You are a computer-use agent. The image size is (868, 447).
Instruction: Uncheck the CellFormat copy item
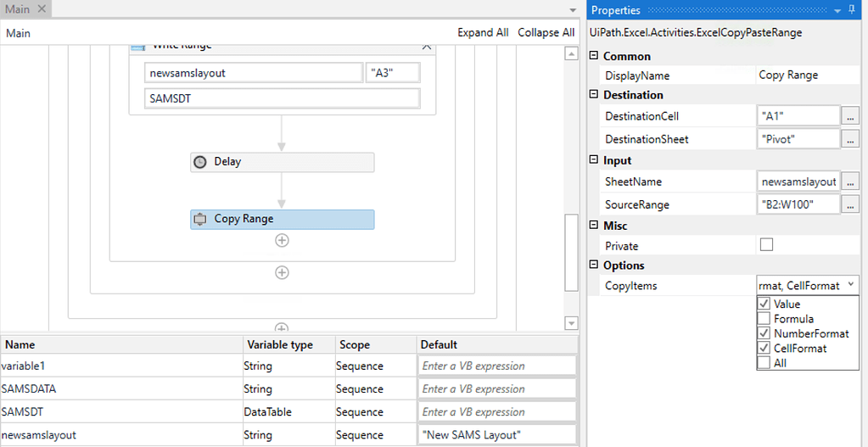pyautogui.click(x=764, y=349)
